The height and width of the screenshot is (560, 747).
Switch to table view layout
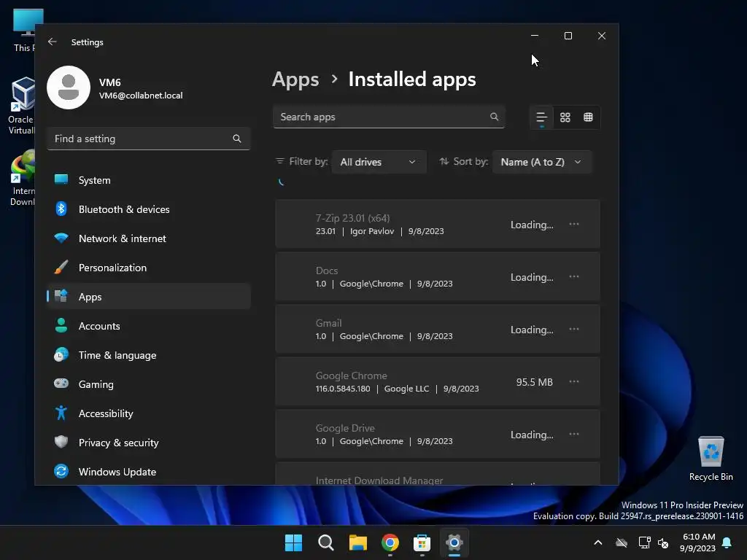[x=589, y=117]
